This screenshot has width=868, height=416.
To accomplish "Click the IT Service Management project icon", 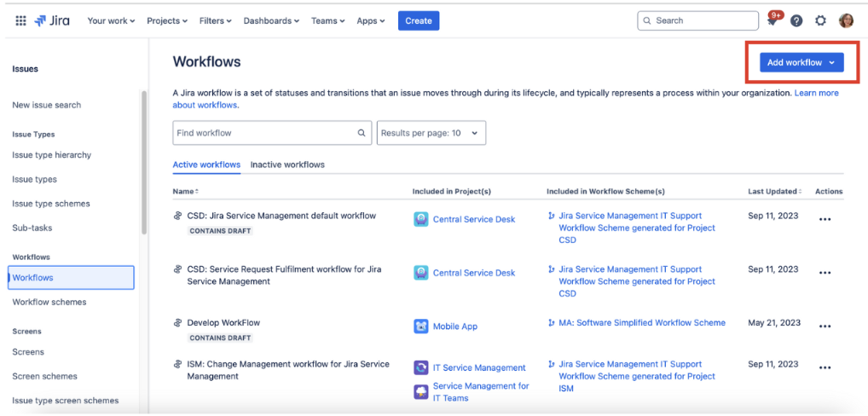I will click(x=420, y=368).
